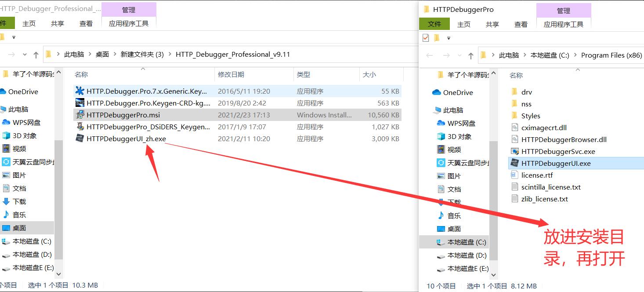Expand chevron after 此电脑 in left address bar
The height and width of the screenshot is (292, 644).
(90, 55)
